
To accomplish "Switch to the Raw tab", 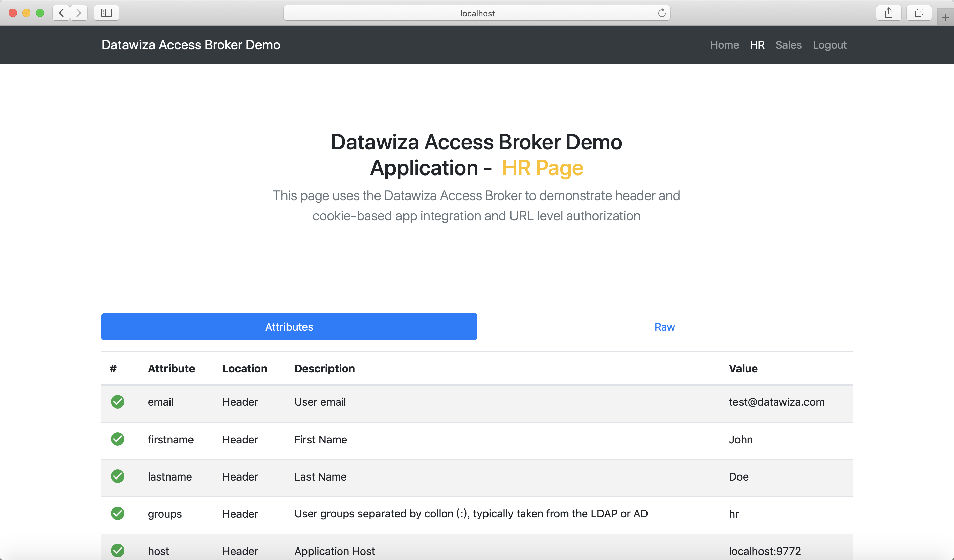I will pos(664,327).
